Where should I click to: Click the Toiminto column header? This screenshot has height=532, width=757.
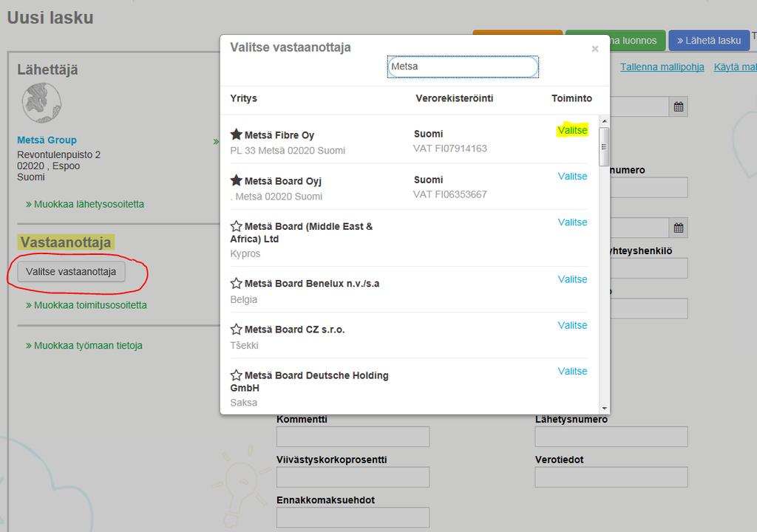pyautogui.click(x=571, y=98)
